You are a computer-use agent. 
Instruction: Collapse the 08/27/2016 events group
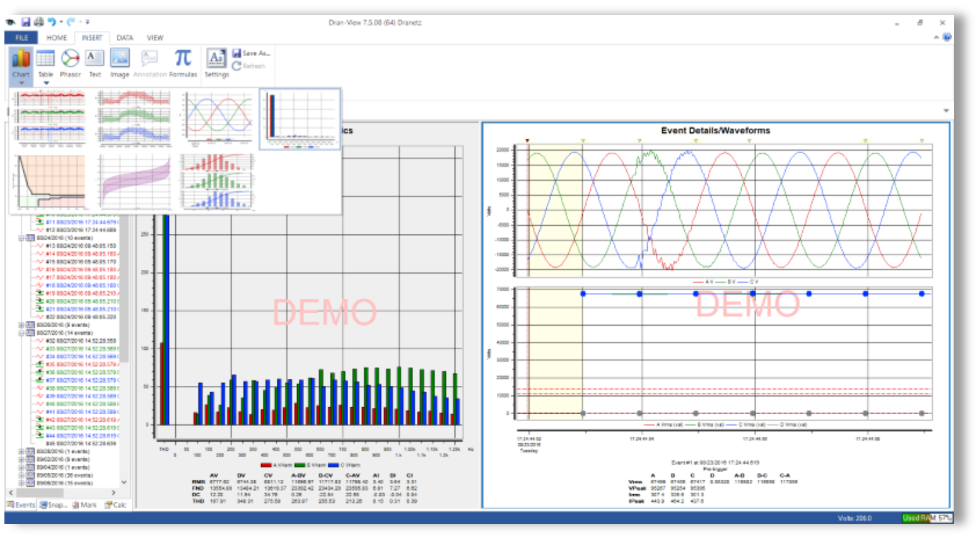21,333
